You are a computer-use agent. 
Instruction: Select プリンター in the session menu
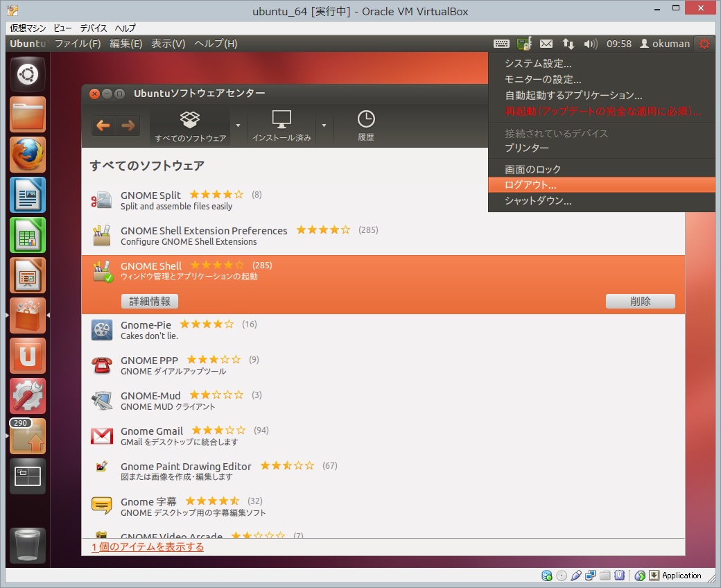point(602,148)
